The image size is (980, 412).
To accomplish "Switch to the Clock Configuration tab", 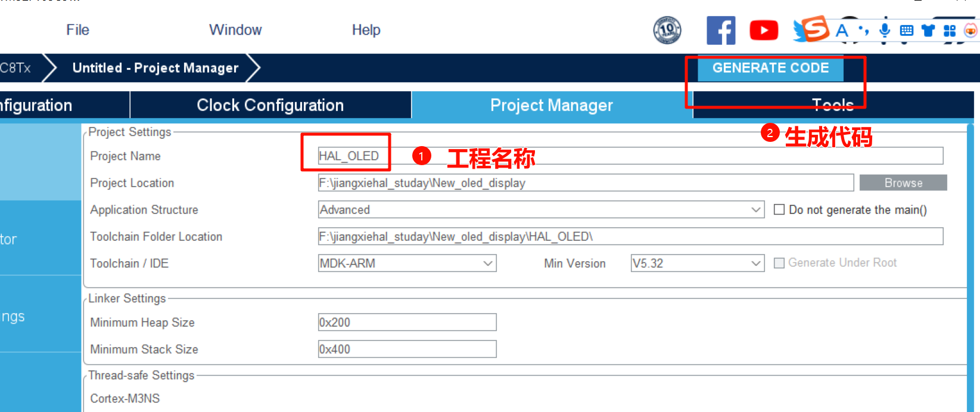I will point(270,105).
